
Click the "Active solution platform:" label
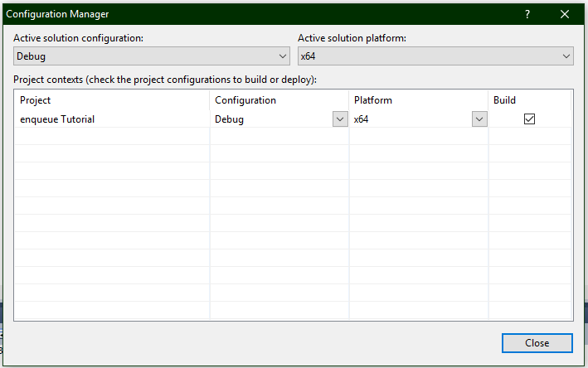click(x=352, y=38)
